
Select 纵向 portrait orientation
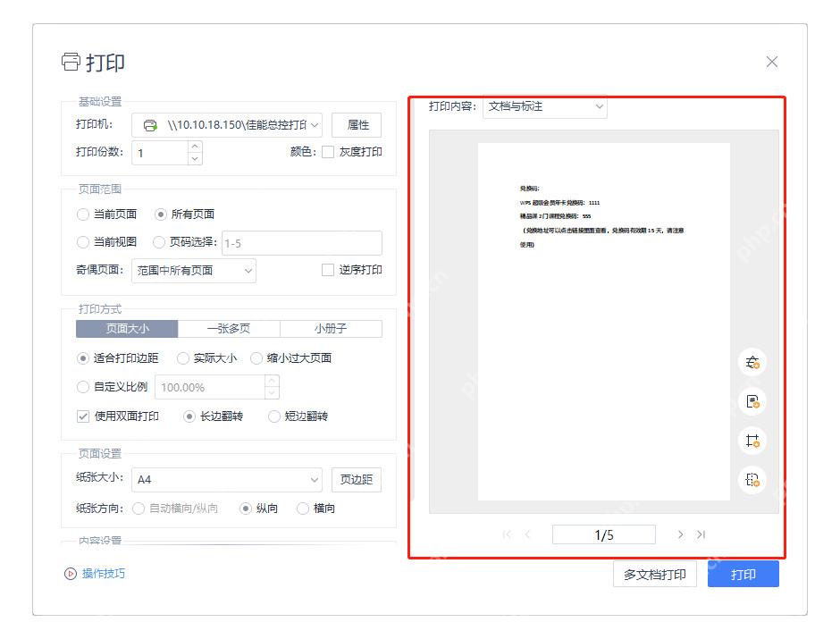[246, 509]
